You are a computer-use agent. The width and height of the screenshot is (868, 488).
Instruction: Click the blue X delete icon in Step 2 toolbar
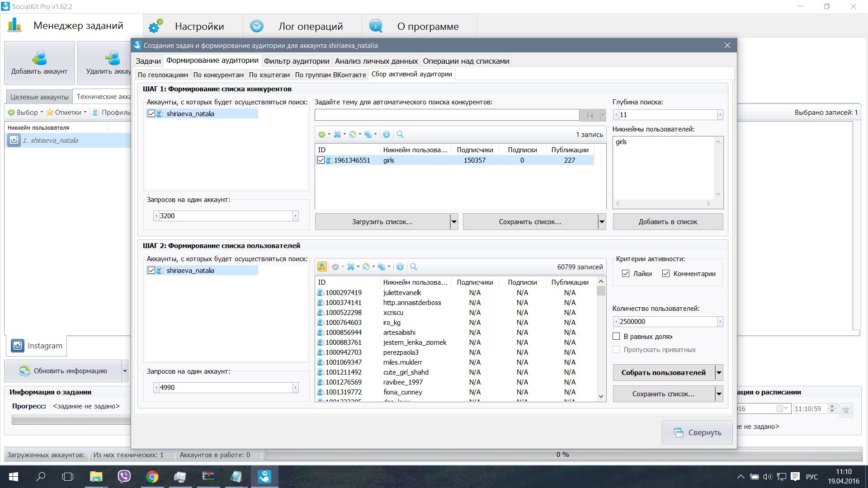351,267
